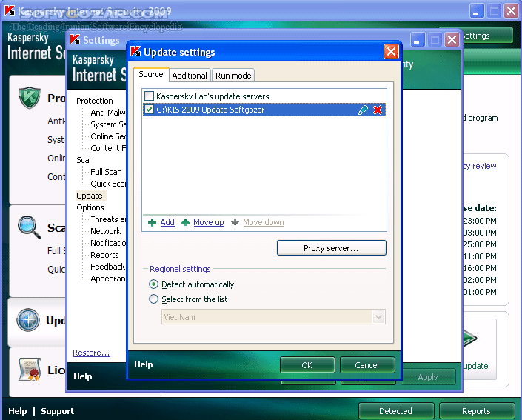The image size is (522, 420).
Task: Click the green plus Add icon
Action: point(152,222)
